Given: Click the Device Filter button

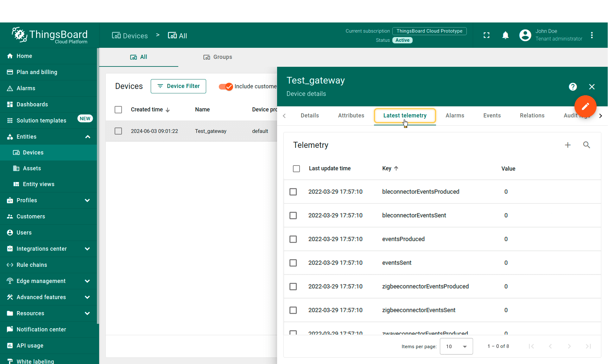Looking at the screenshot, I should pos(178,86).
